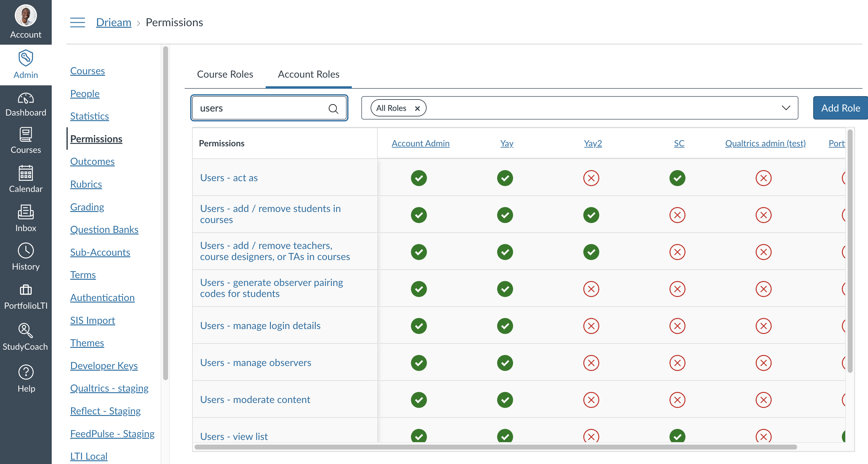Toggle add/remove teachers for Account Admin
The height and width of the screenshot is (464, 868).
(419, 252)
